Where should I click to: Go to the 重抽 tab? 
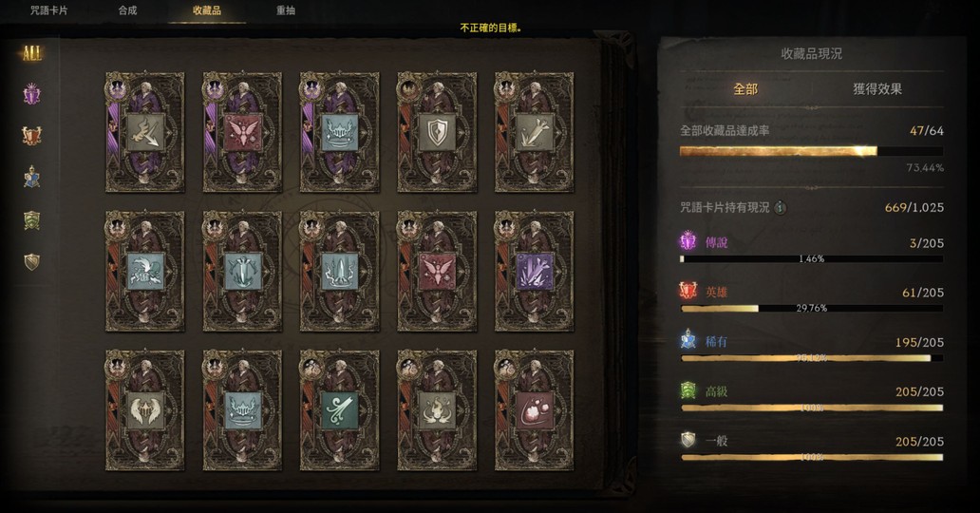click(x=286, y=10)
